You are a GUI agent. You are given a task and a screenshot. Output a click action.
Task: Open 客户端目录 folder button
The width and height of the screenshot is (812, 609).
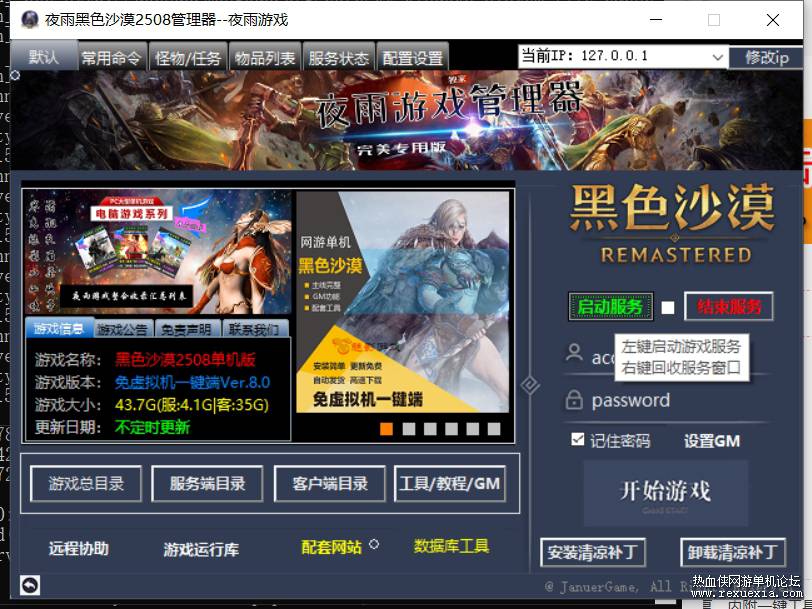tap(329, 484)
